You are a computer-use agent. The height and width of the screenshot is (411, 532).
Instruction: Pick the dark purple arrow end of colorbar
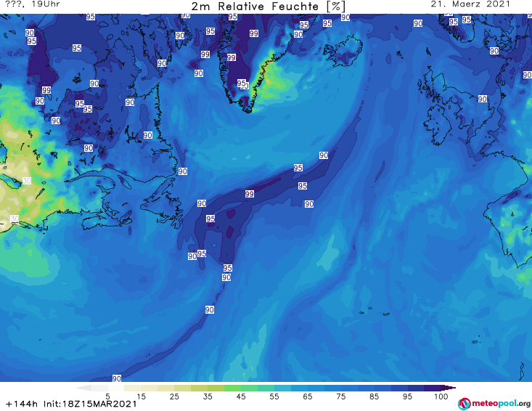click(449, 388)
